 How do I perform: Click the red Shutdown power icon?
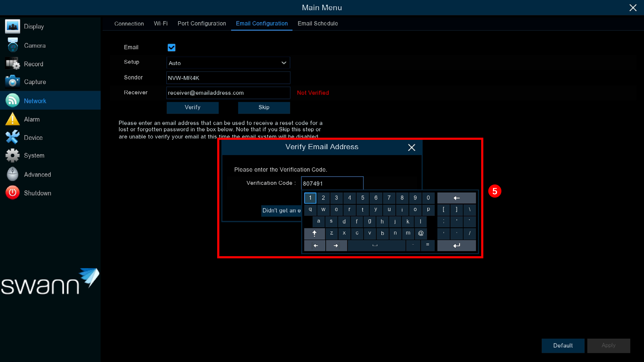(x=12, y=193)
